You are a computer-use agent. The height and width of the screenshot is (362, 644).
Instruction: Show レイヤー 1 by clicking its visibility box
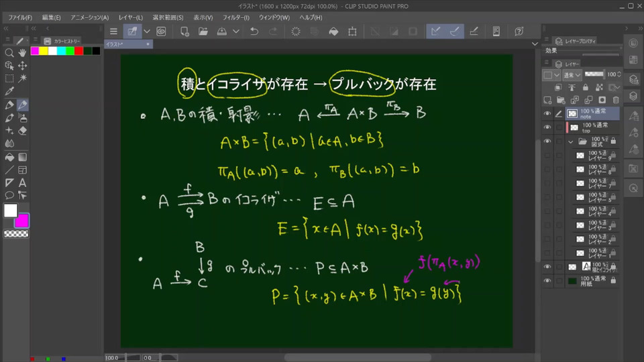pos(547,253)
